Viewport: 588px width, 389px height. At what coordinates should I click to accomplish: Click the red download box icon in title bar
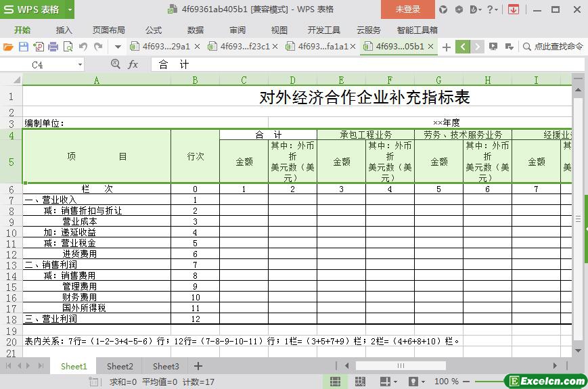tap(514, 9)
